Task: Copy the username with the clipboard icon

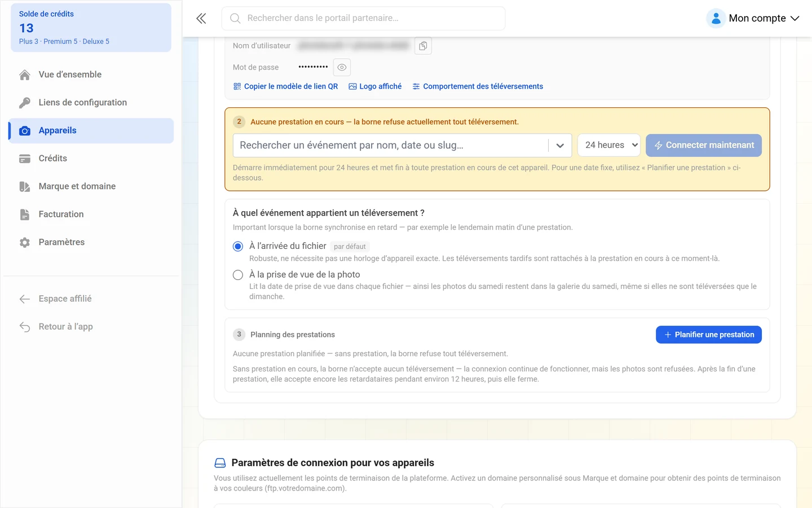Action: [423, 46]
